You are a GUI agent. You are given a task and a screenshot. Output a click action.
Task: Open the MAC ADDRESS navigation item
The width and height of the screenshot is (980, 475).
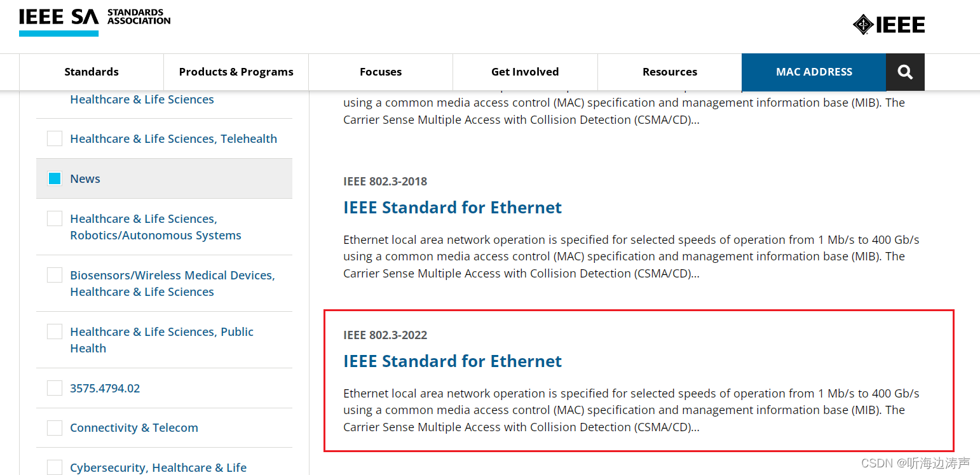(813, 72)
